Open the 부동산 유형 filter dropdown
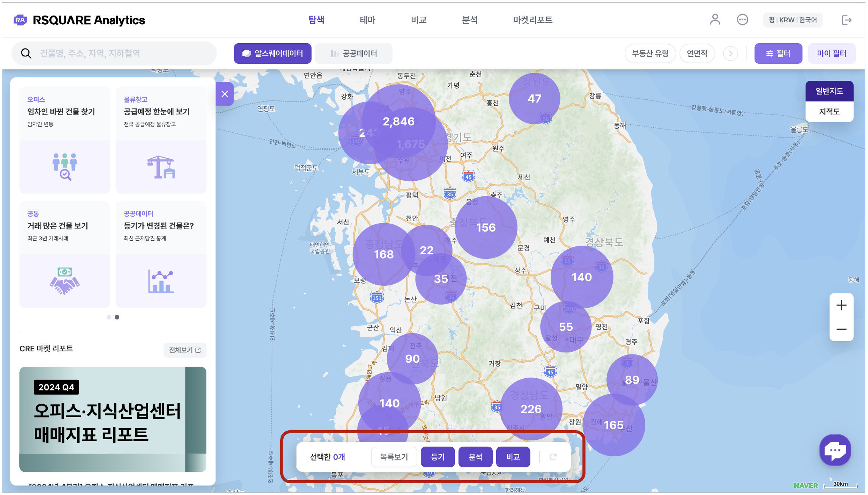The width and height of the screenshot is (868, 495). [x=650, y=53]
